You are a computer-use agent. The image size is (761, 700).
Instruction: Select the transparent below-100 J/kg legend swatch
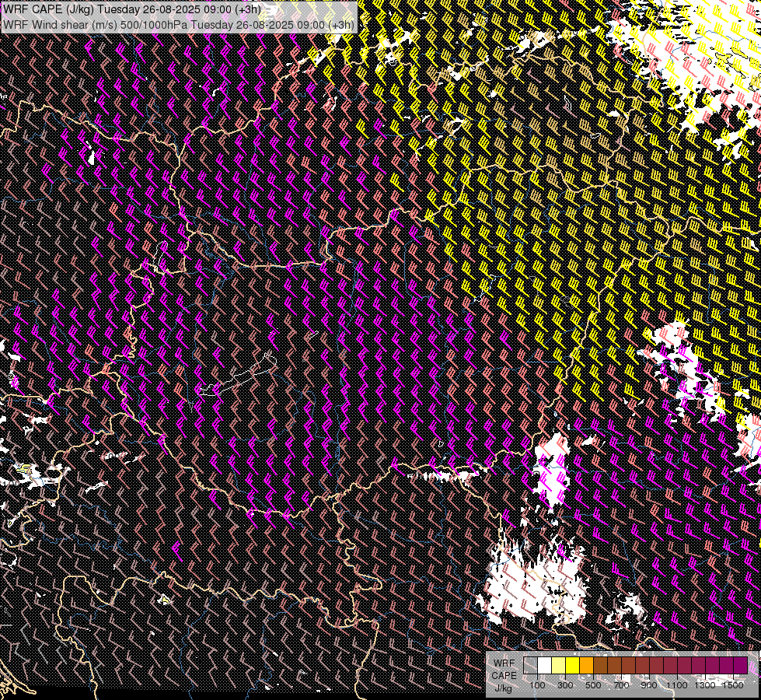(x=530, y=666)
